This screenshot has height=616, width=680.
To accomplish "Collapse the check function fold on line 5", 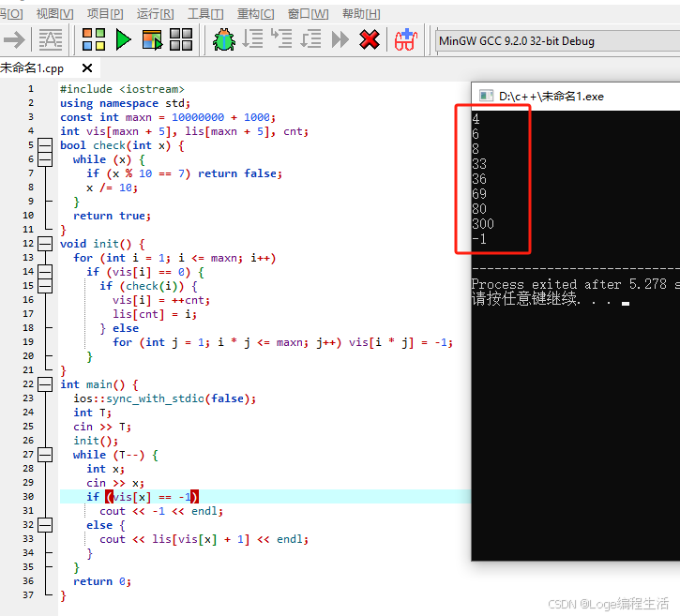I will pyautogui.click(x=45, y=145).
